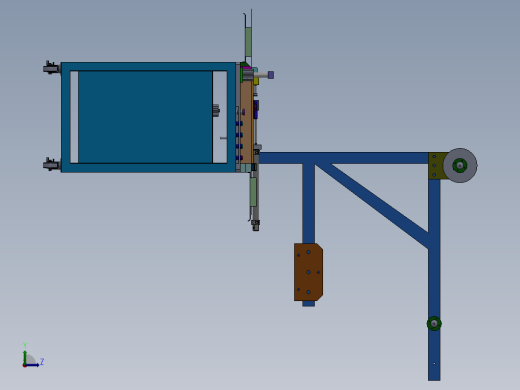Select the upper caster wheel on the teal frame
Screen dimensions: 520x390
pyautogui.click(x=51, y=68)
